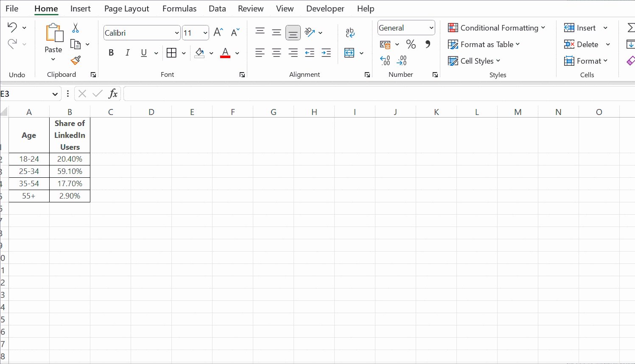
Task: Click the Format as Table button
Action: (x=484, y=45)
